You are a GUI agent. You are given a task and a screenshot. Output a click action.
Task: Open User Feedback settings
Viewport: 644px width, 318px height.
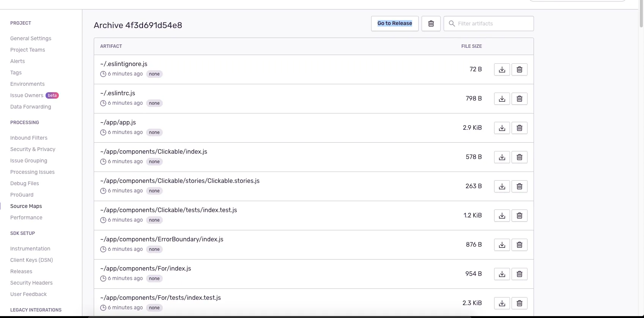[x=28, y=294]
